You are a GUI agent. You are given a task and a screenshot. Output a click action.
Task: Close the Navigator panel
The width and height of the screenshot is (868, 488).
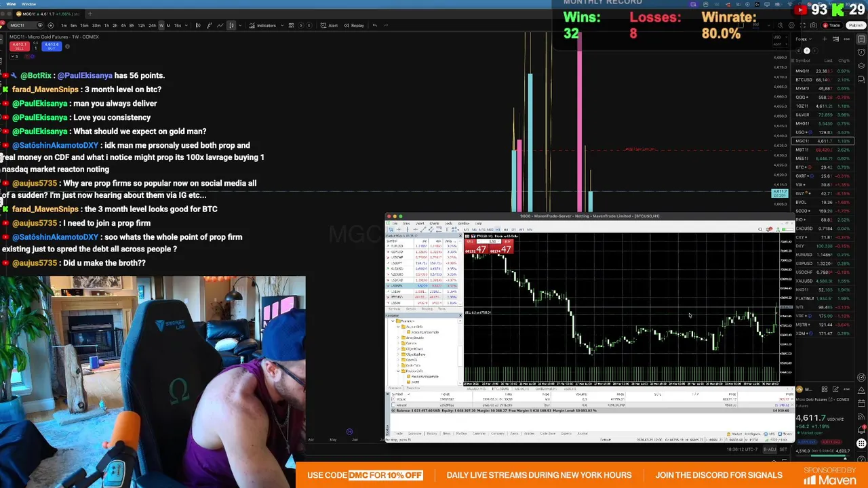coord(460,315)
